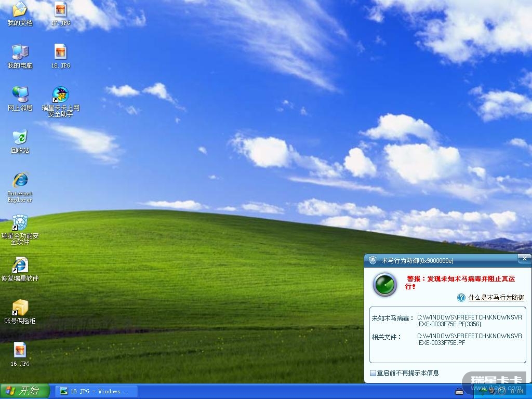Click the 相关文件 file path text
The height and width of the screenshot is (399, 532).
470,339
